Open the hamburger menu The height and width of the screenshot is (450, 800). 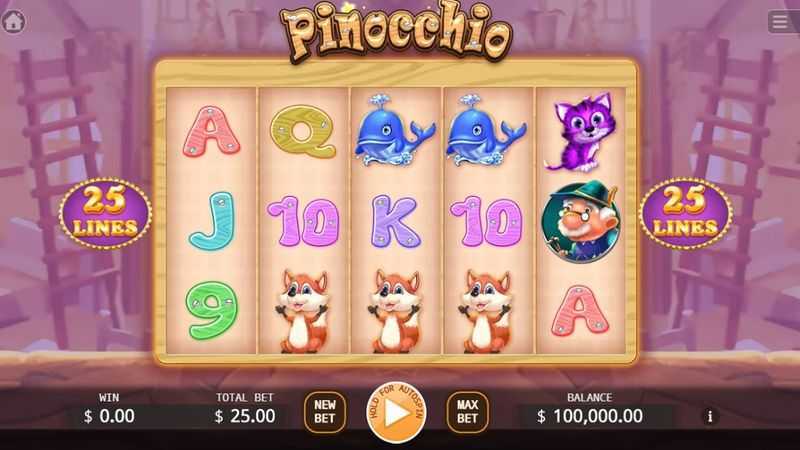(x=780, y=22)
